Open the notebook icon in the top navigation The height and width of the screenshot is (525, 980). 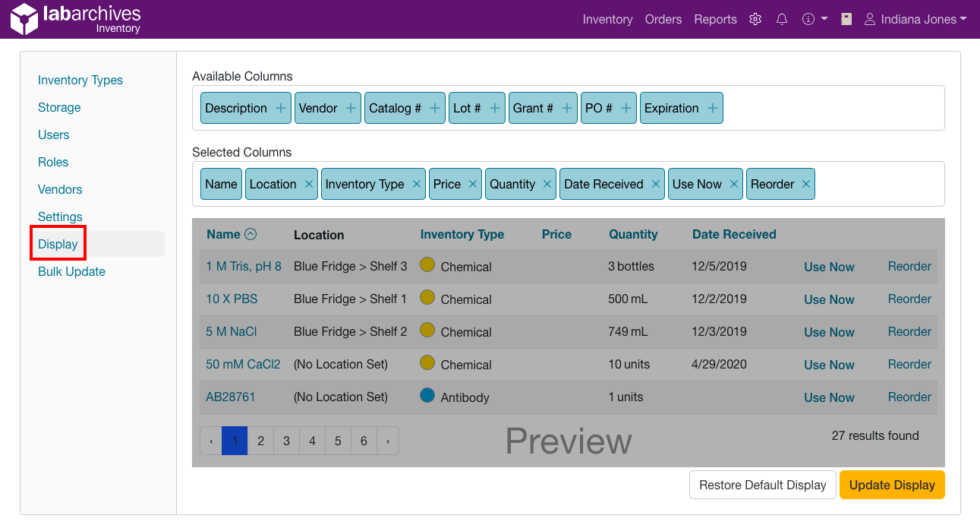[846, 19]
